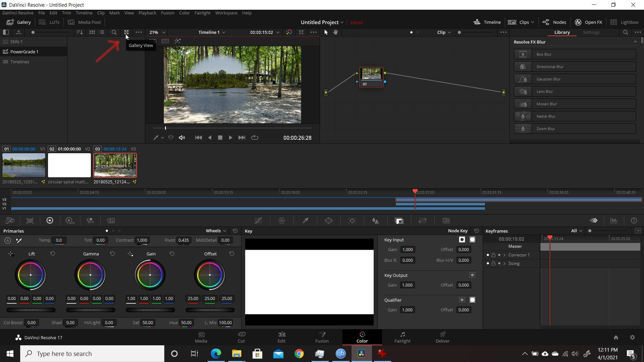
Task: Open the Information panel icon
Action: [634, 221]
